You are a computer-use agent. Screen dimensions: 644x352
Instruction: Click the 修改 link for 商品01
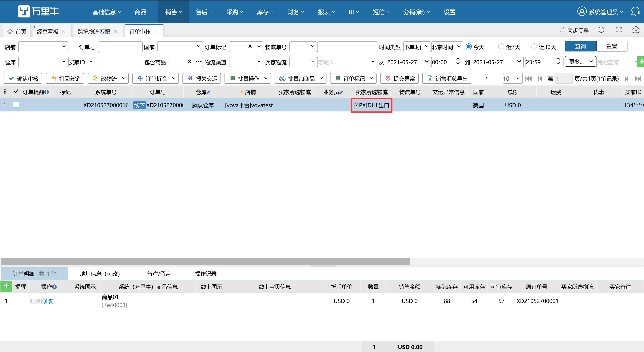pos(47,301)
